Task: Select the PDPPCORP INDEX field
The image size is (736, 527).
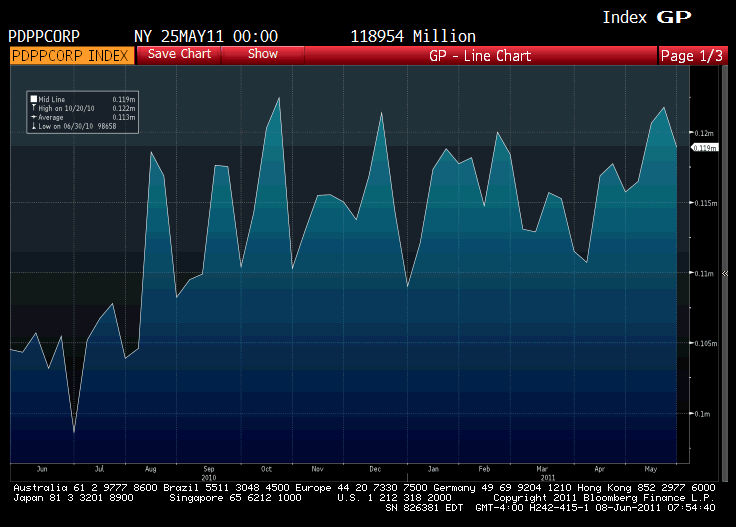Action: click(x=71, y=55)
